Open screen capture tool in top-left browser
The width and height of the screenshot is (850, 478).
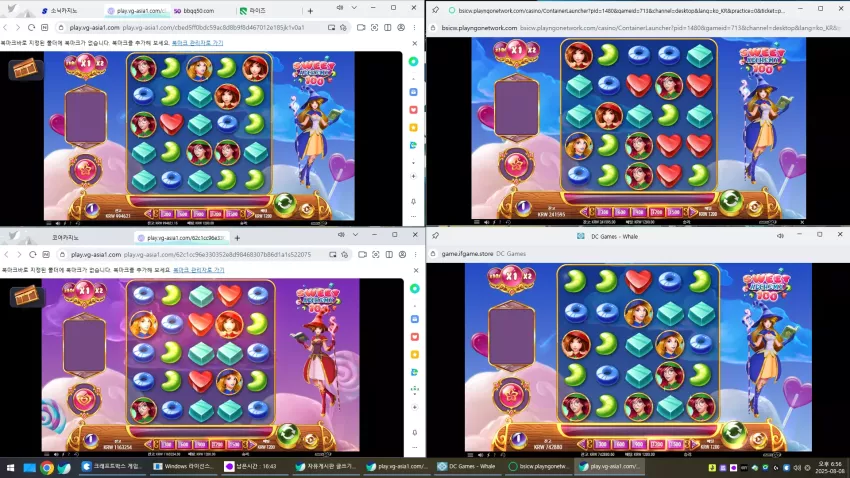tap(374, 27)
